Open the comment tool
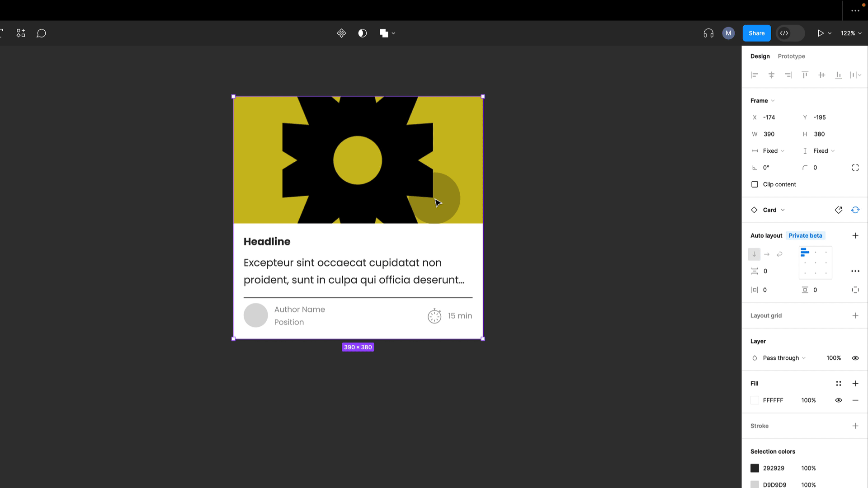The image size is (868, 488). point(41,33)
